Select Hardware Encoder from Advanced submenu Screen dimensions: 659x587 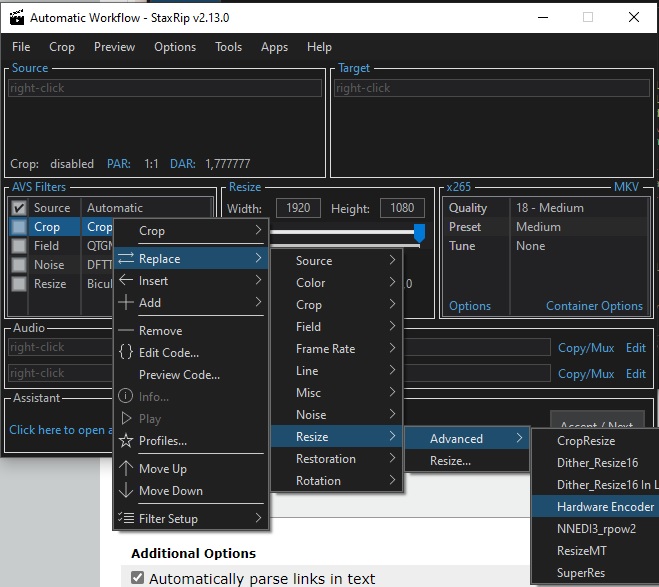pos(605,507)
